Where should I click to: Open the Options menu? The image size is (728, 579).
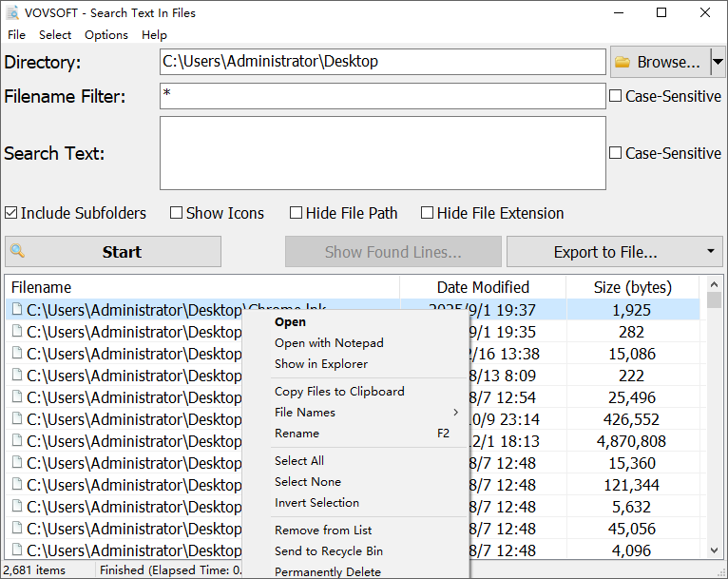pos(106,35)
